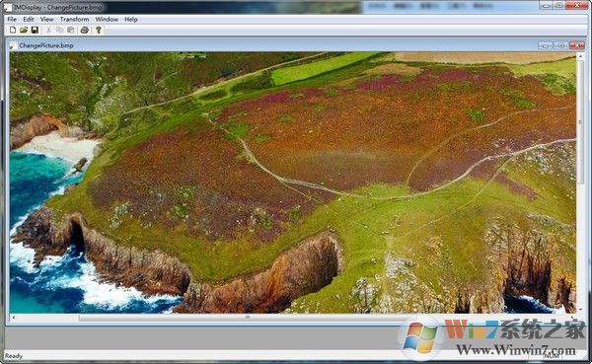
Task: Open the Transform menu
Action: pyautogui.click(x=74, y=20)
